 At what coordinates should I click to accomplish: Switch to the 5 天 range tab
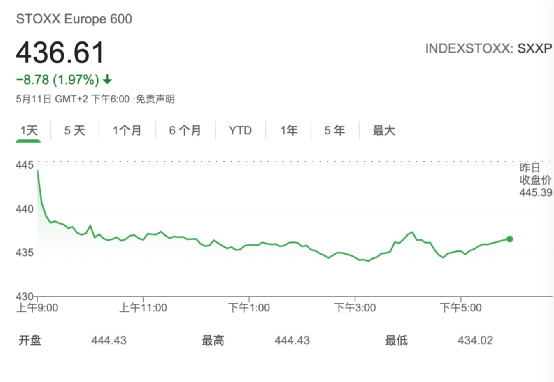(x=75, y=131)
